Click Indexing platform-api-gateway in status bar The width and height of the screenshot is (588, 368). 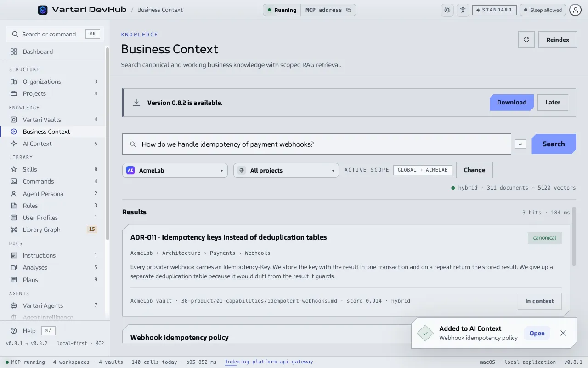click(269, 362)
